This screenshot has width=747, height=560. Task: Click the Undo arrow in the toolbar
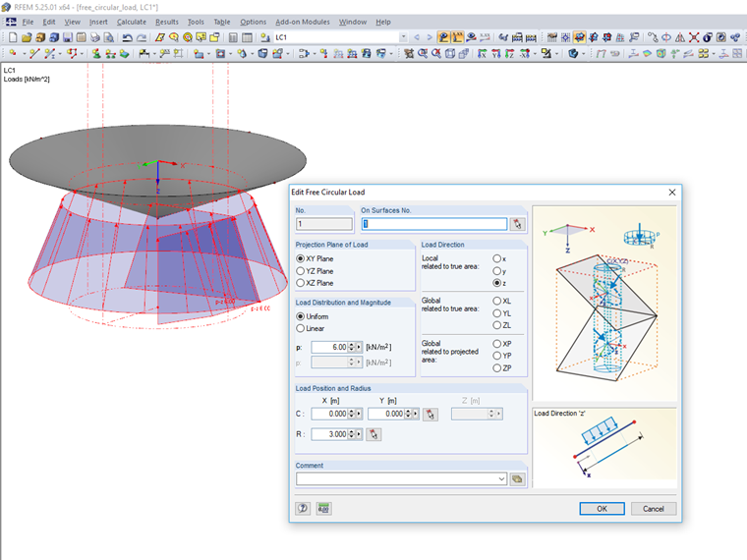click(127, 37)
